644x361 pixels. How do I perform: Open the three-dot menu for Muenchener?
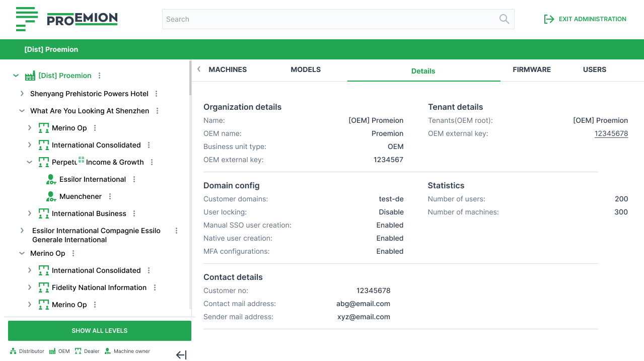(110, 196)
